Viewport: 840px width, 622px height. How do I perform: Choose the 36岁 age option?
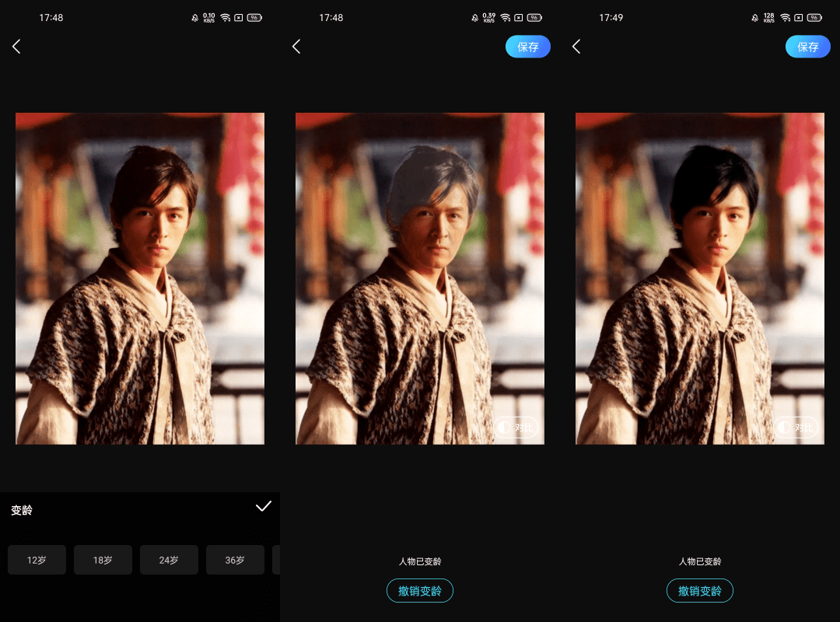pos(235,560)
